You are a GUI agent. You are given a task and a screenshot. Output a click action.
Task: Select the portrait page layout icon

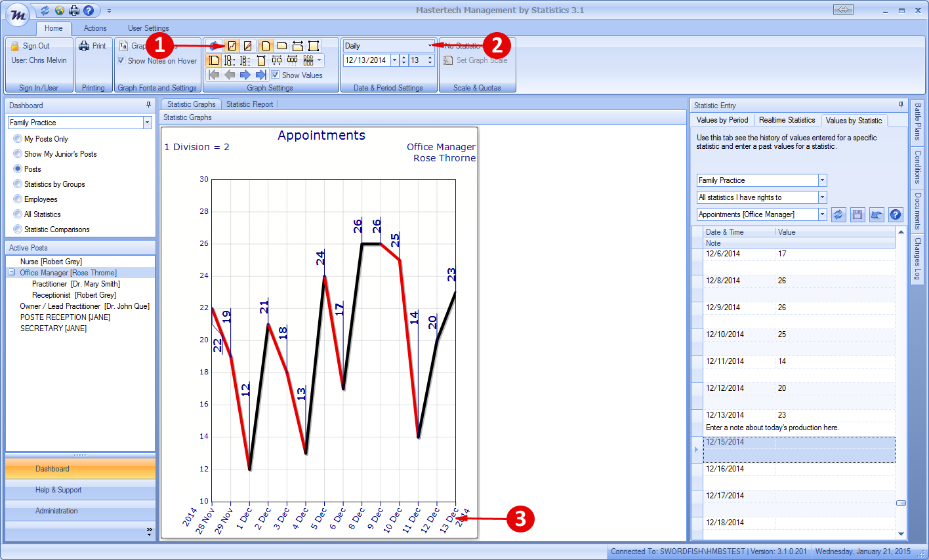point(266,46)
